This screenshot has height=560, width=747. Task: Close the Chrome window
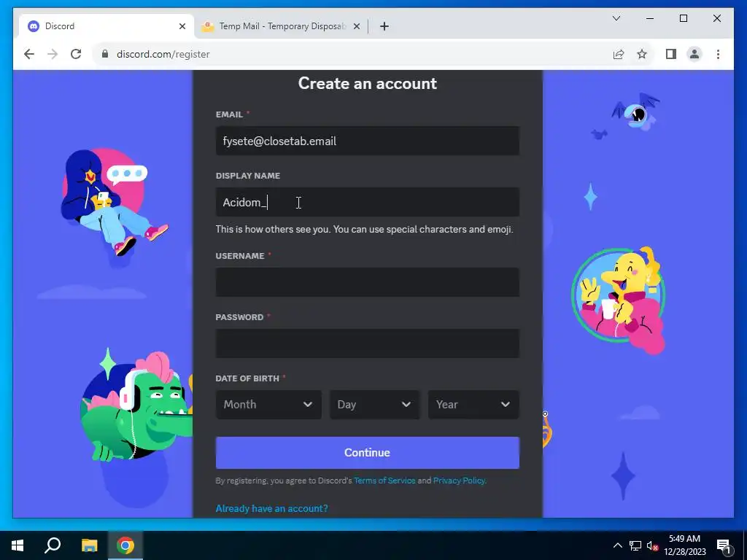coord(716,18)
